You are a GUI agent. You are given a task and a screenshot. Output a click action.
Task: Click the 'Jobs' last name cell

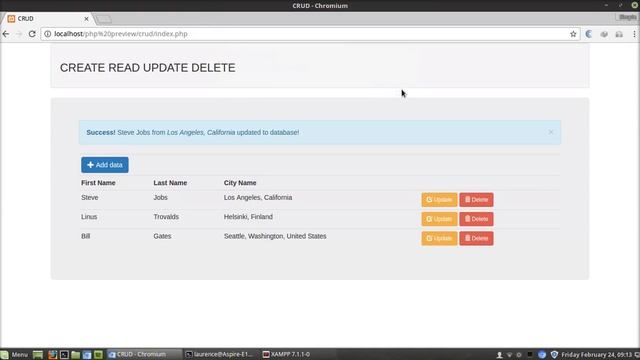coord(160,198)
